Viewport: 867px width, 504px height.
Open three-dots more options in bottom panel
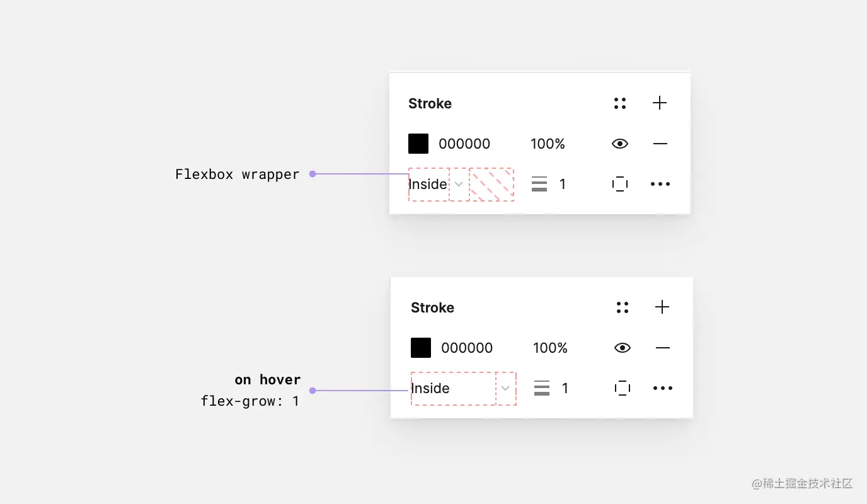point(663,388)
